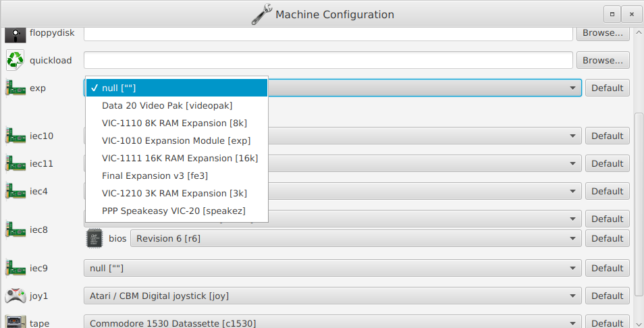This screenshot has height=328, width=644.
Task: Select Data 20 Video Pak option
Action: (x=176, y=105)
